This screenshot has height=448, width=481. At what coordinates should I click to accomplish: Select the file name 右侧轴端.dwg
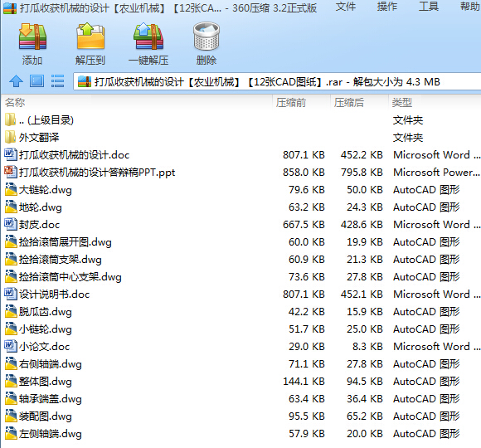(51, 364)
